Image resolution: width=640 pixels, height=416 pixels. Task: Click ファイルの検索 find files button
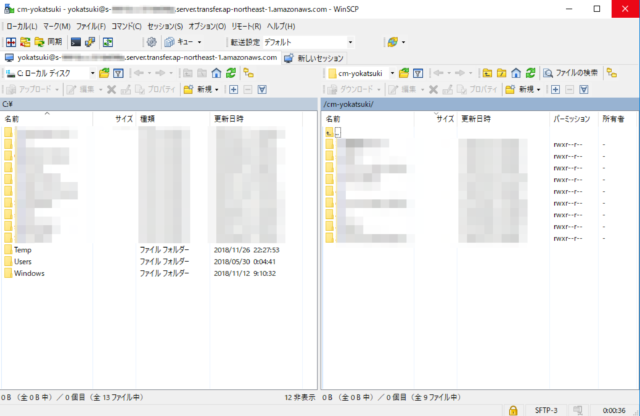(571, 73)
